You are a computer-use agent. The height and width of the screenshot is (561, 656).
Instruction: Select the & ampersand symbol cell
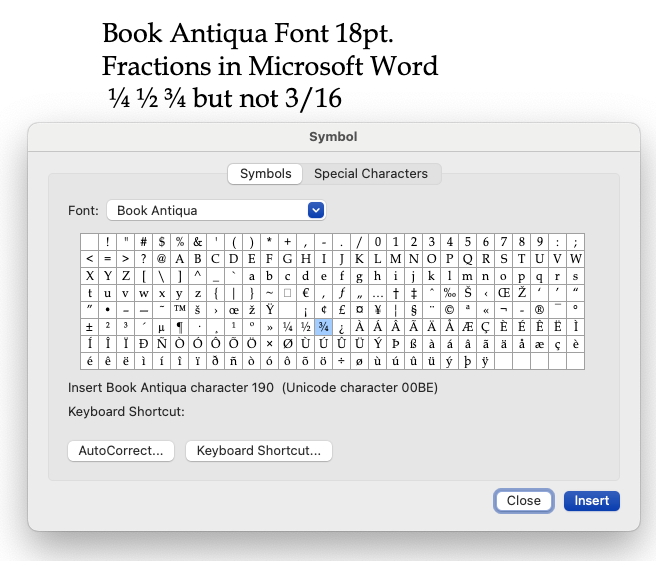point(197,242)
